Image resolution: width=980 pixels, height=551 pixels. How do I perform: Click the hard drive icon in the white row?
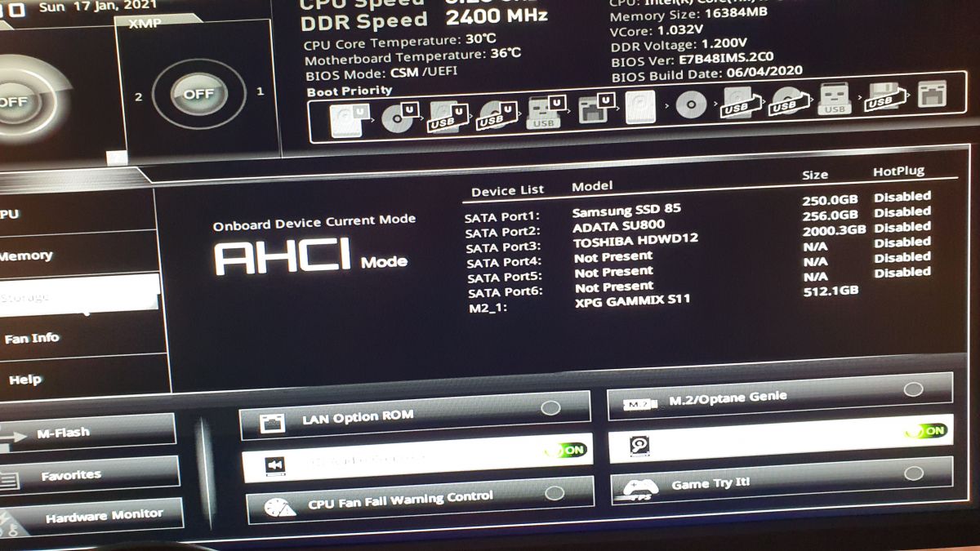tap(639, 446)
